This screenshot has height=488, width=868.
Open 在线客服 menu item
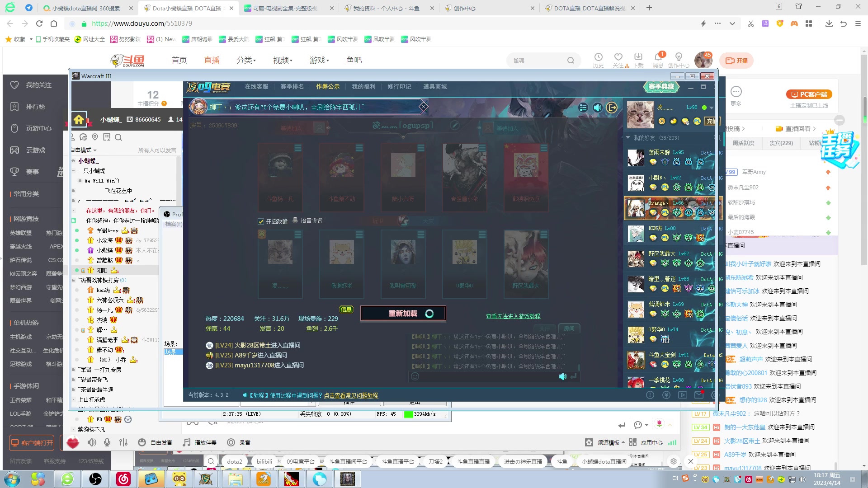pyautogui.click(x=256, y=87)
